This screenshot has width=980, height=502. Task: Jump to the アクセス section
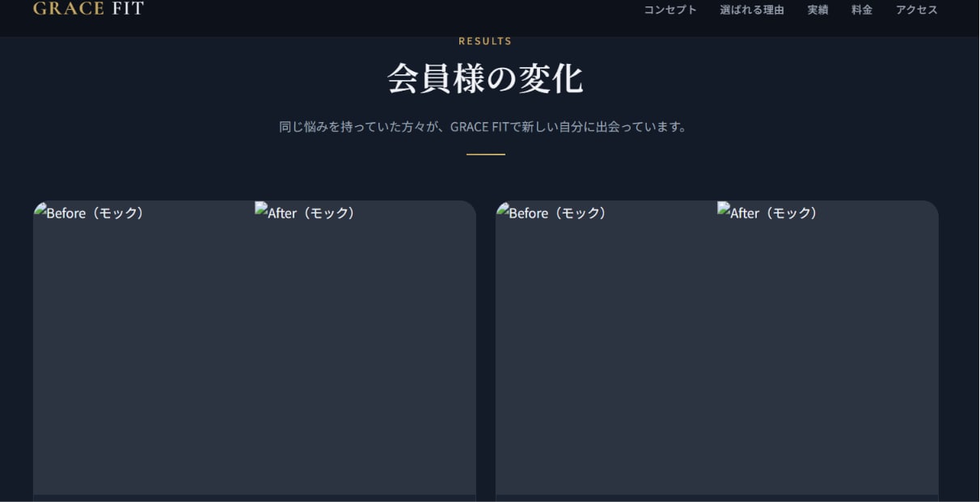[x=916, y=10]
